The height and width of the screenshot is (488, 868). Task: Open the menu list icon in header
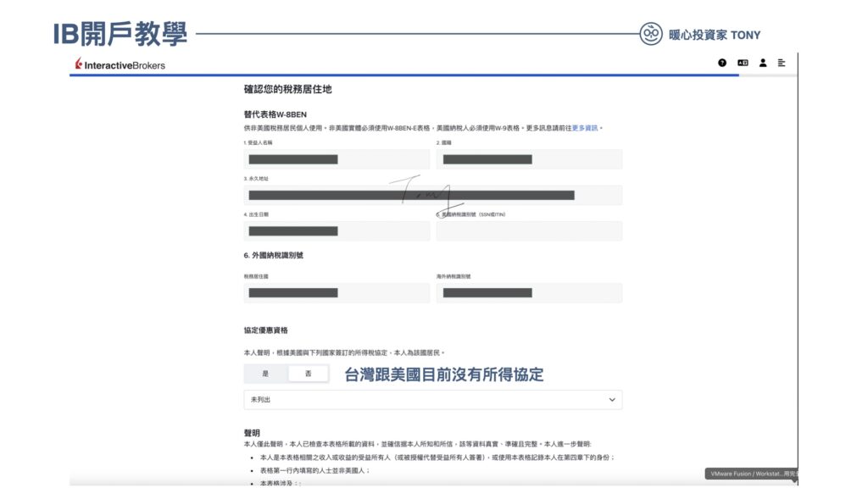782,63
